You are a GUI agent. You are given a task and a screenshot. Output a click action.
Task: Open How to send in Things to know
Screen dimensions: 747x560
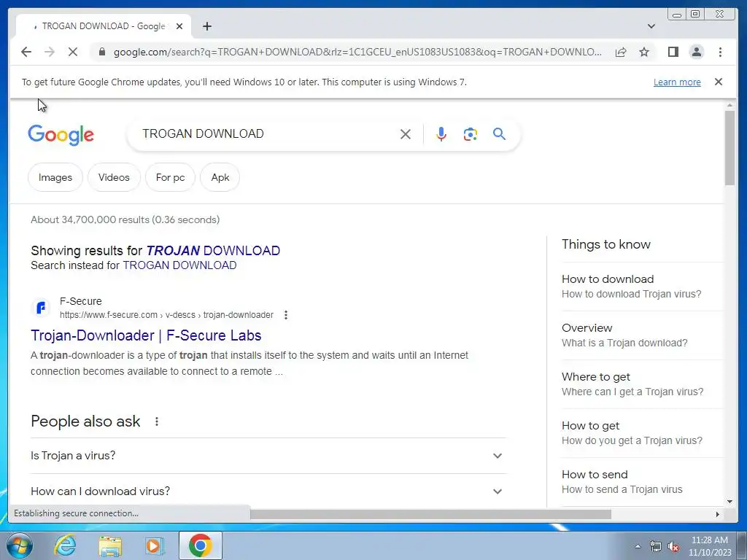643,481
